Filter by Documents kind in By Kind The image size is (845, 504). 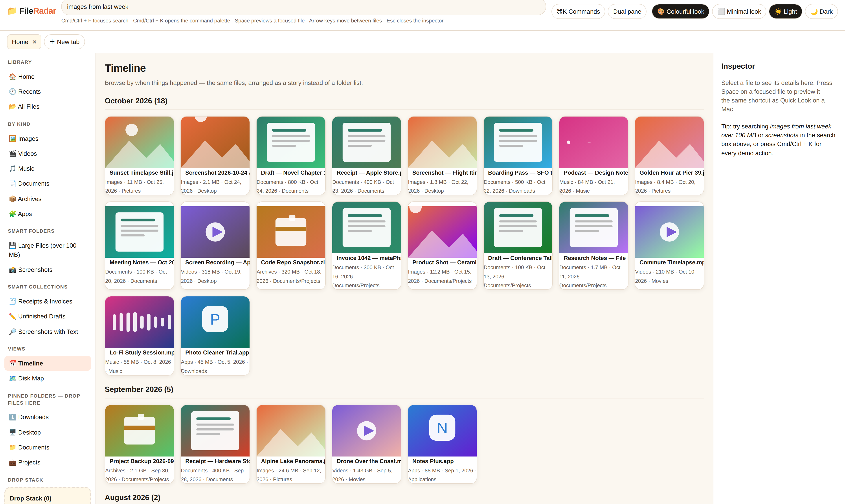pos(48,183)
